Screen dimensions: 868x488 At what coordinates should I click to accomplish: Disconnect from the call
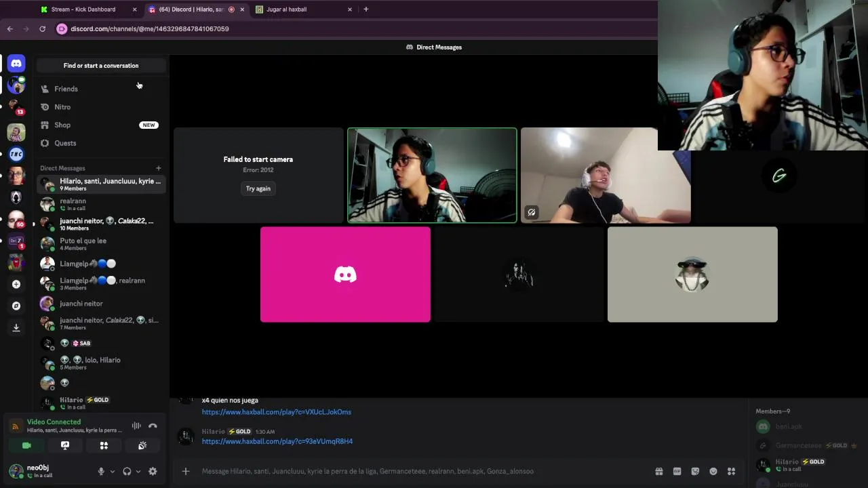(153, 426)
